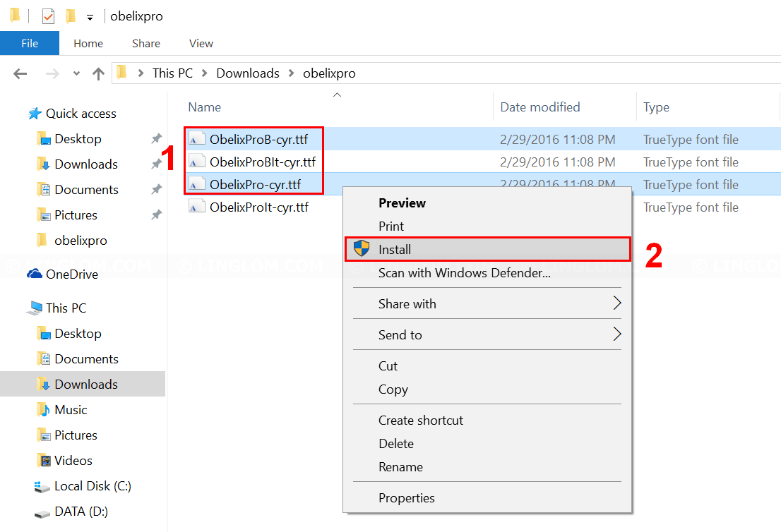
Task: Sort files by the Name column
Action: 205,107
